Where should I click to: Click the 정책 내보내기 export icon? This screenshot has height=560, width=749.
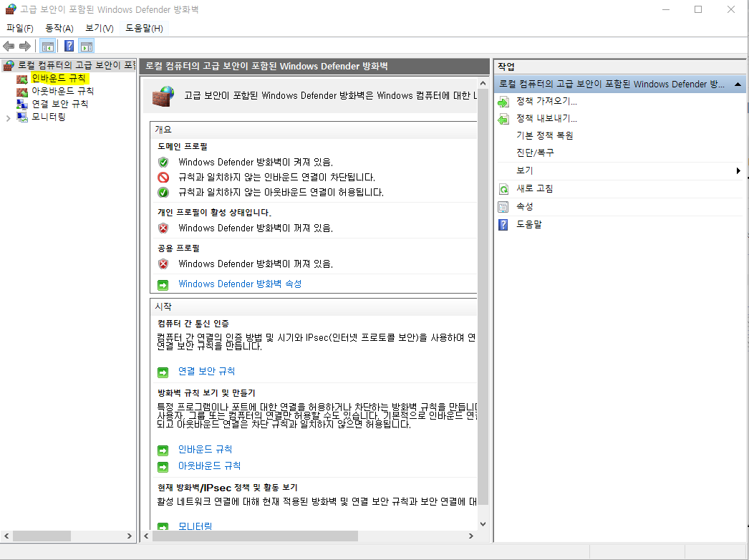(x=503, y=119)
